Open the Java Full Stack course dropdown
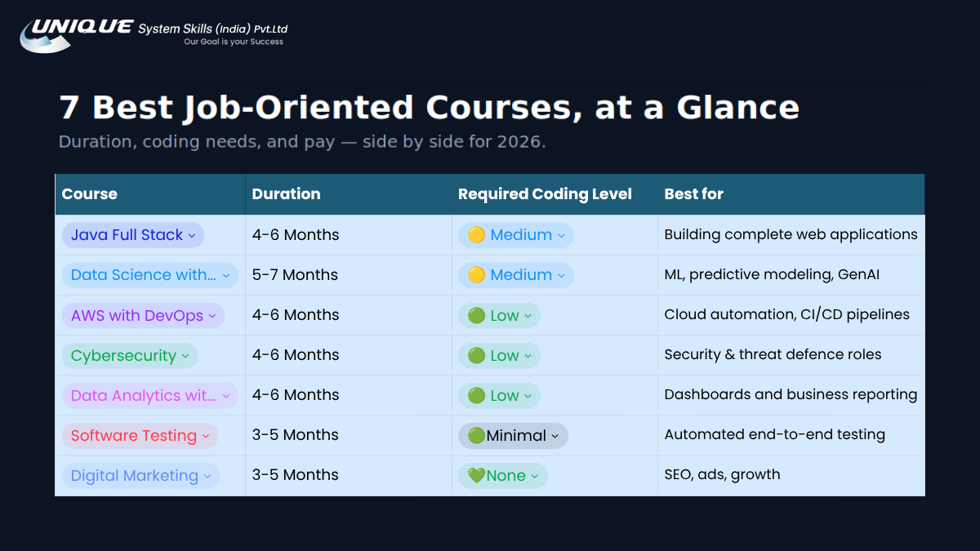The height and width of the screenshot is (551, 980). click(133, 235)
